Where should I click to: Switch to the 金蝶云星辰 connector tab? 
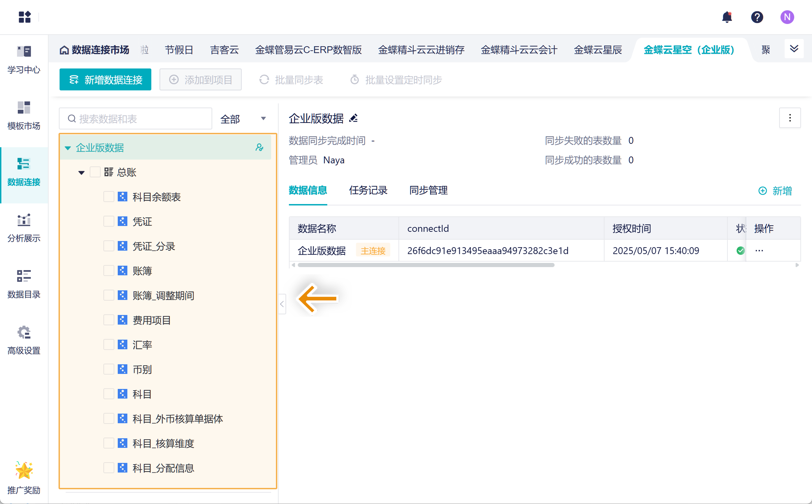(x=598, y=50)
